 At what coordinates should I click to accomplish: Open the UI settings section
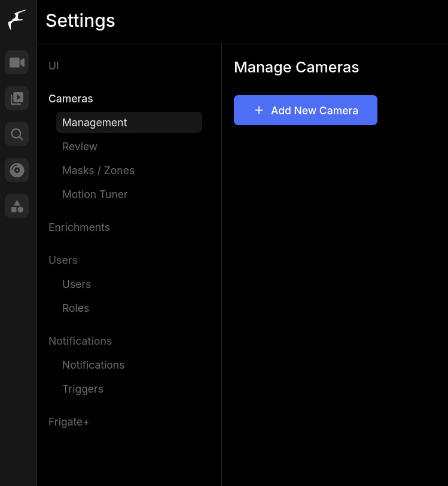pyautogui.click(x=54, y=66)
